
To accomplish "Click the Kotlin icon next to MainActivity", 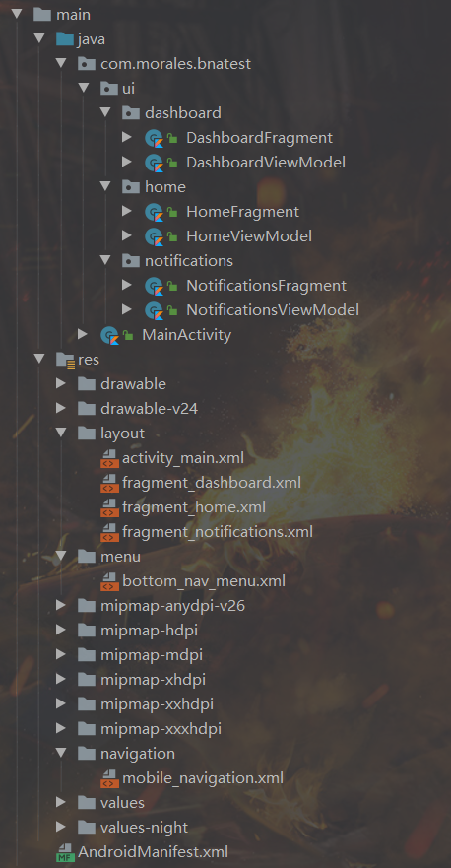I will pyautogui.click(x=109, y=335).
